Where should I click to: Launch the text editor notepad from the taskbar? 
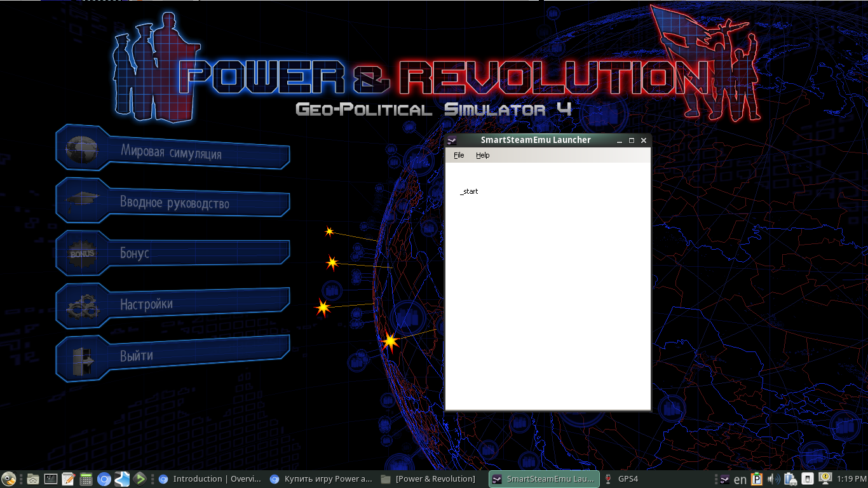tap(69, 479)
